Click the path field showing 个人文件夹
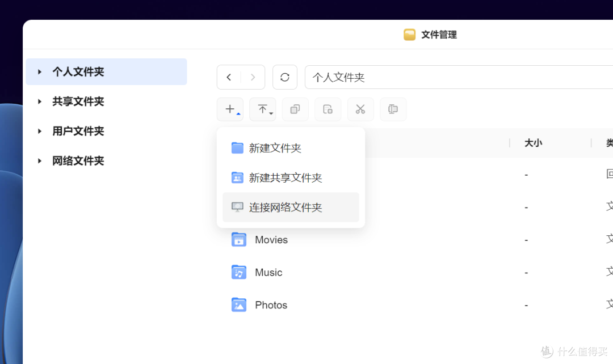Screen dimensions: 613x364 (x=459, y=77)
